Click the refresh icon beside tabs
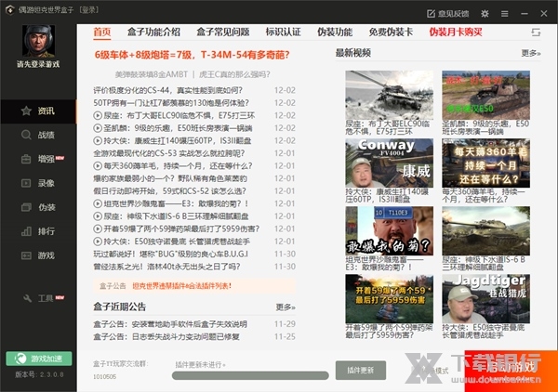The image size is (558, 392). 536,33
